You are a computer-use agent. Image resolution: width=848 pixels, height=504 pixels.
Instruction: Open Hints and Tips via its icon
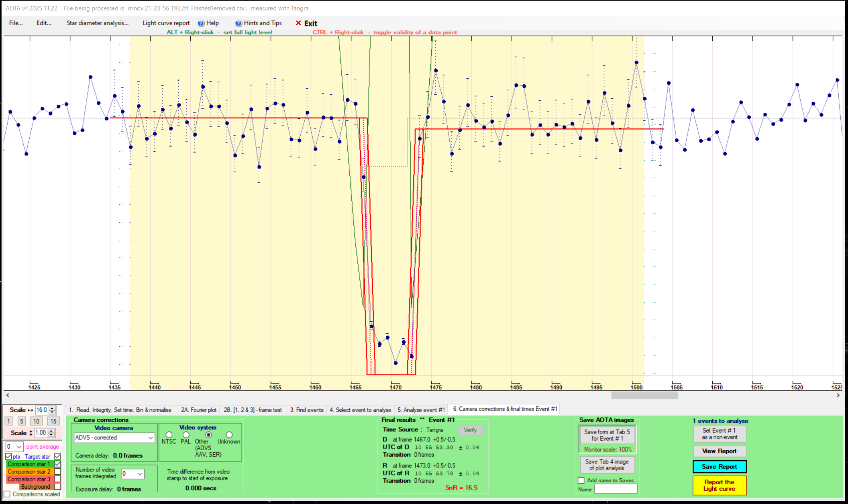238,23
